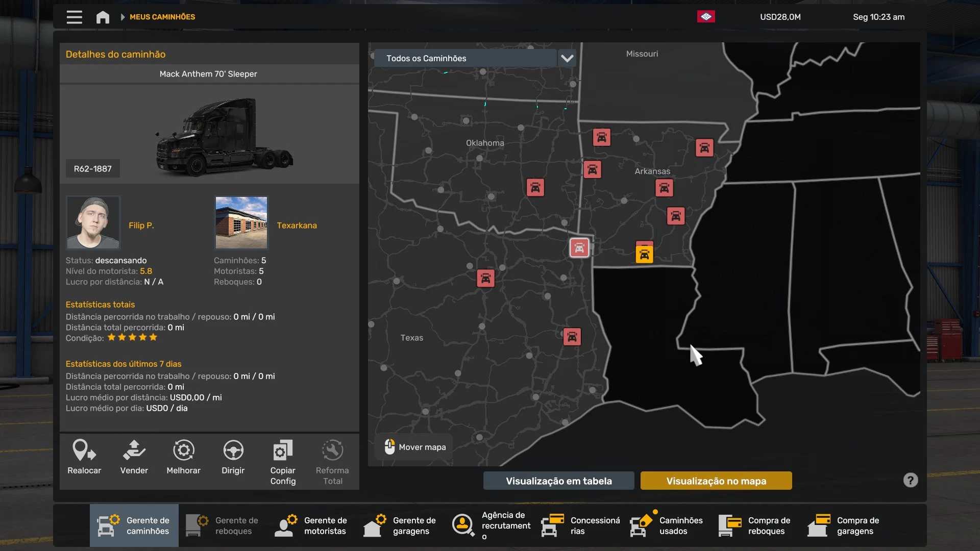Screen dimensions: 980x551
Task: Switch to Visualização no mapa
Action: pyautogui.click(x=716, y=481)
